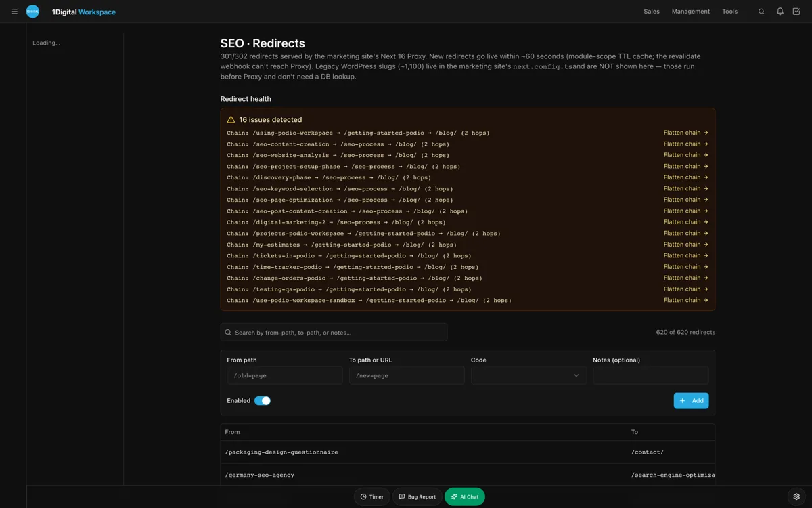
Task: Open the Management menu
Action: click(x=691, y=12)
